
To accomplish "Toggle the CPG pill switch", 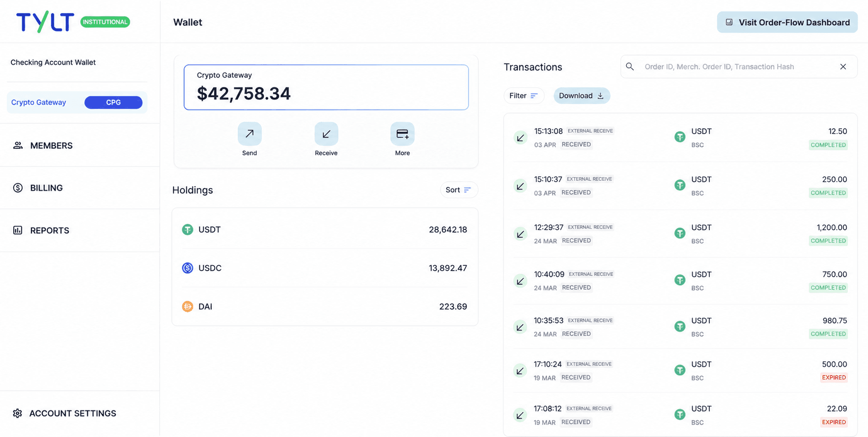I will click(x=113, y=102).
